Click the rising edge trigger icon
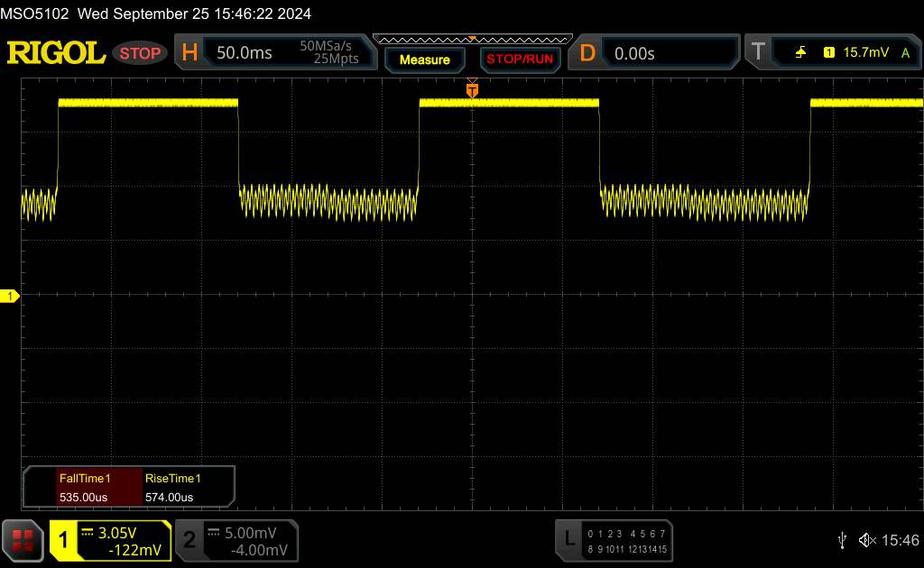924x568 pixels. pyautogui.click(x=800, y=53)
